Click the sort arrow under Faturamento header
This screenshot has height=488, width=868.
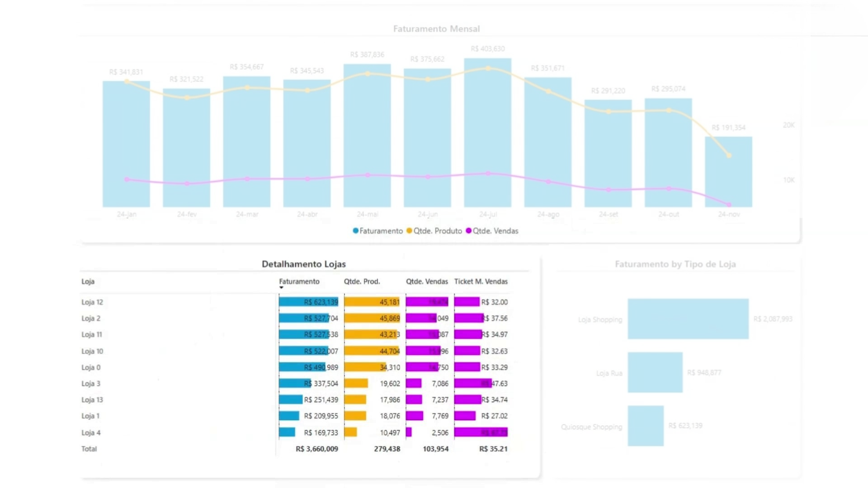coord(281,288)
